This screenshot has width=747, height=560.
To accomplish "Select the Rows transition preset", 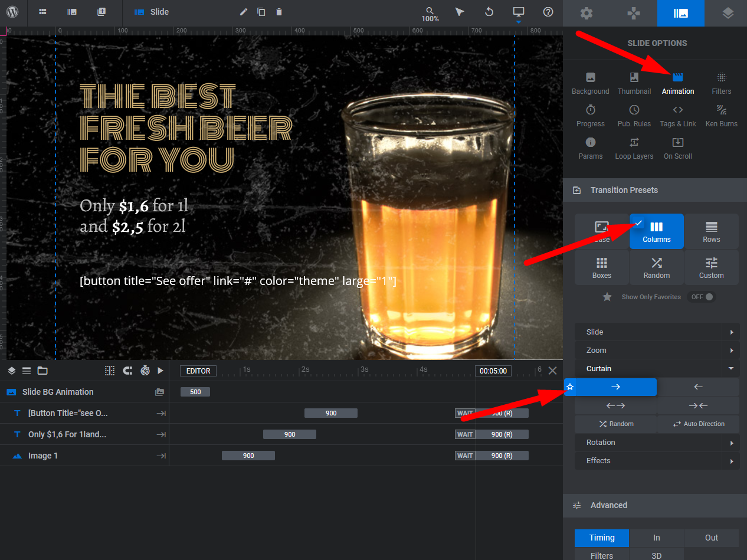I will (711, 231).
